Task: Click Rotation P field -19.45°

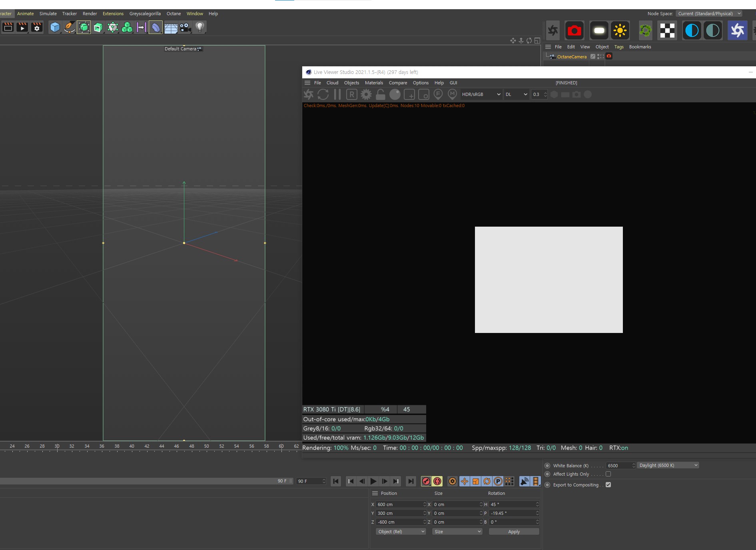Action: point(514,513)
